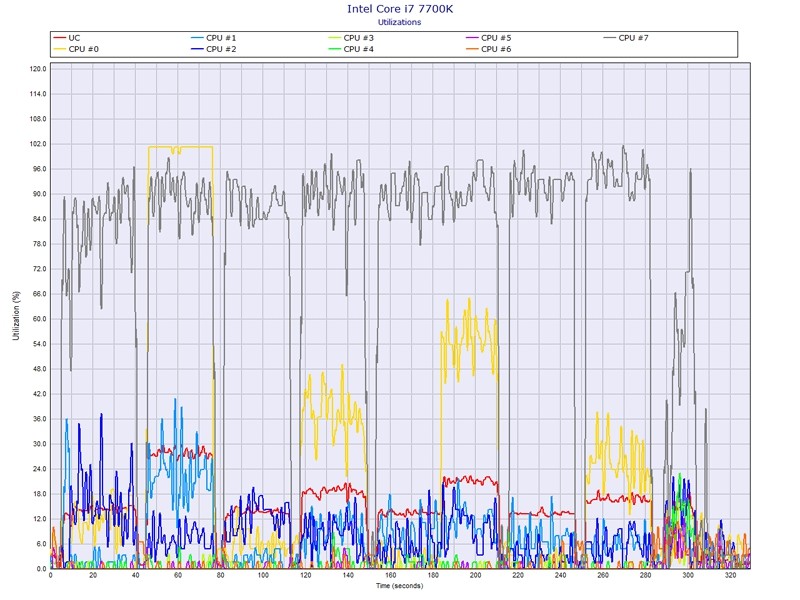Image resolution: width=800 pixels, height=600 pixels.
Task: Click the Utilization (%) vertical axis label
Action: click(x=15, y=317)
